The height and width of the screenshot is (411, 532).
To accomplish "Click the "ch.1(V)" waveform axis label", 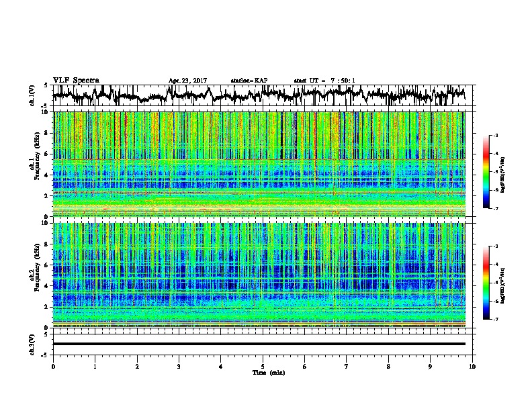I will click(x=32, y=95).
